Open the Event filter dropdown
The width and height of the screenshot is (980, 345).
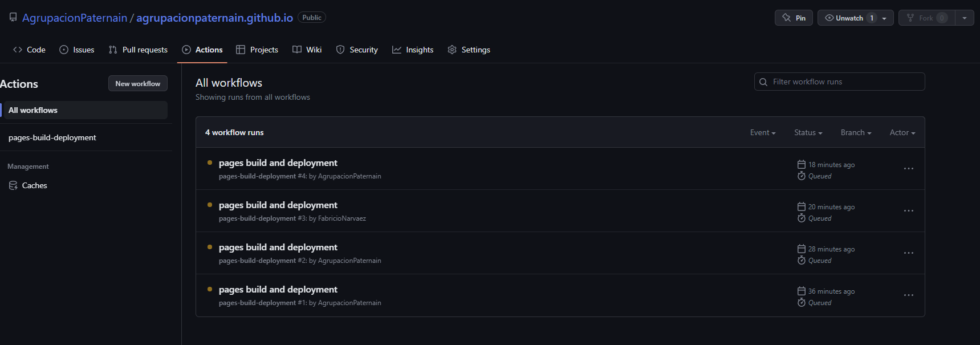tap(763, 132)
